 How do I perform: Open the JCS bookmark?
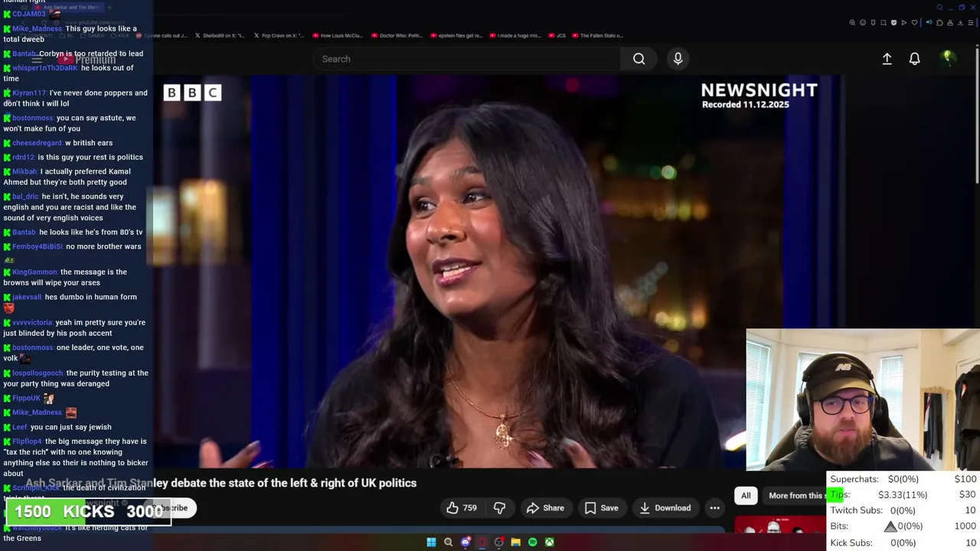pos(557,35)
